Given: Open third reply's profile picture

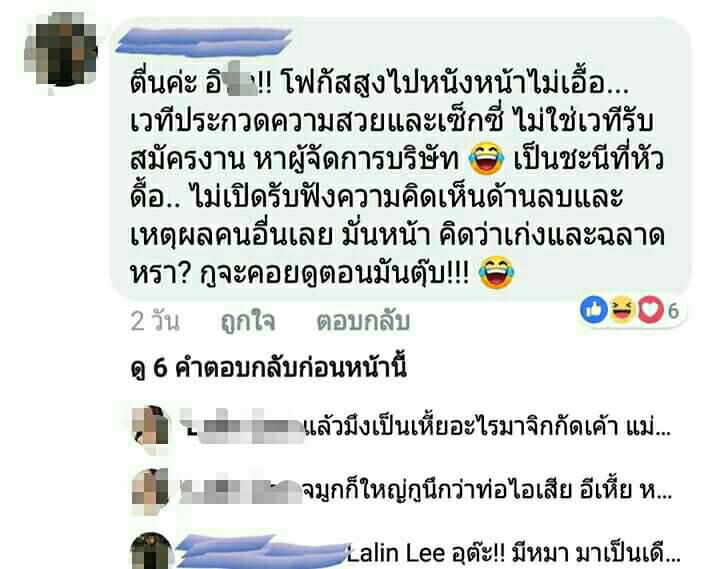Looking at the screenshot, I should 151,551.
